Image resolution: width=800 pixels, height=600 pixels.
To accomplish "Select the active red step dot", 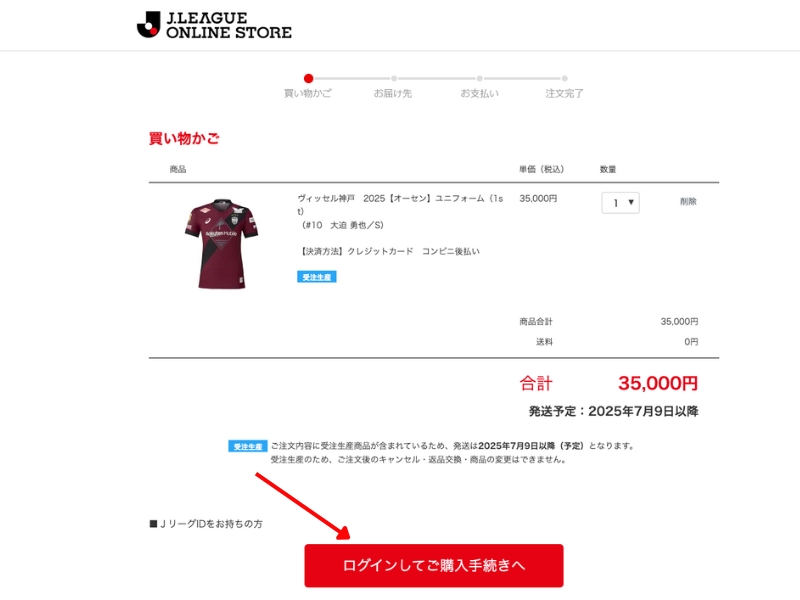I will click(308, 78).
